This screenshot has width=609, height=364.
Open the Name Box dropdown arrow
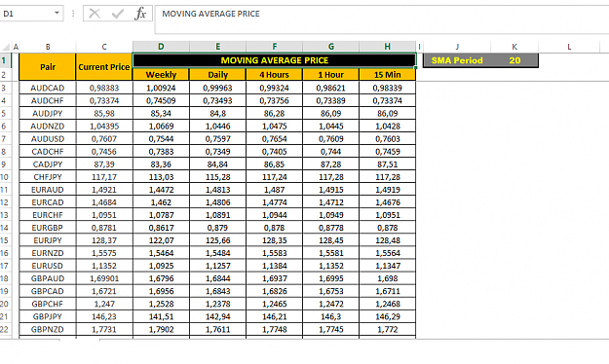click(57, 14)
